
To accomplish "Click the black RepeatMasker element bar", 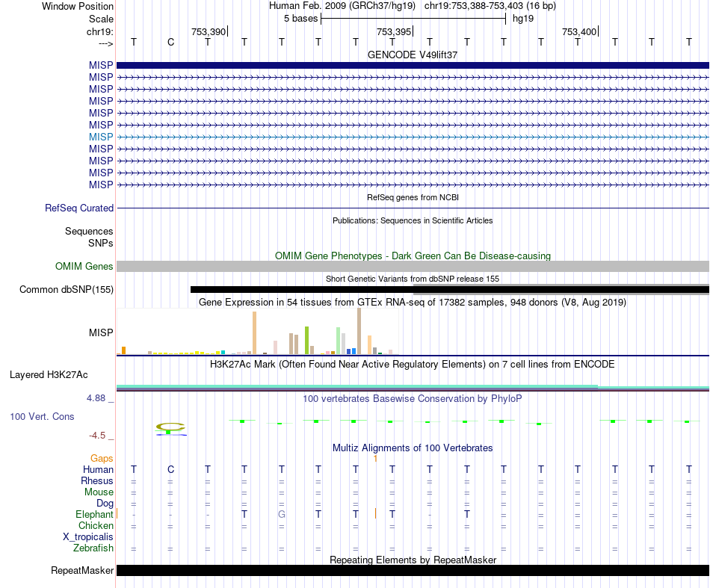I will tap(413, 570).
